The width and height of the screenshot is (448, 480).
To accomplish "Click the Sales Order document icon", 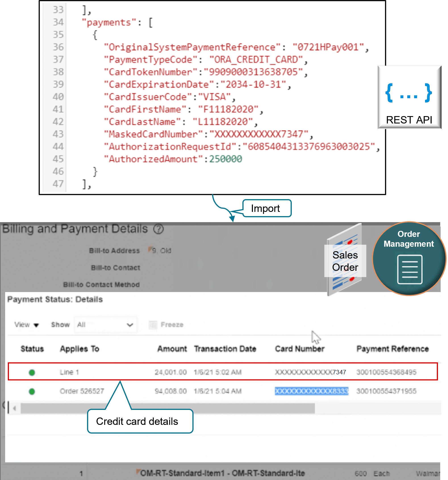I will pos(345,261).
